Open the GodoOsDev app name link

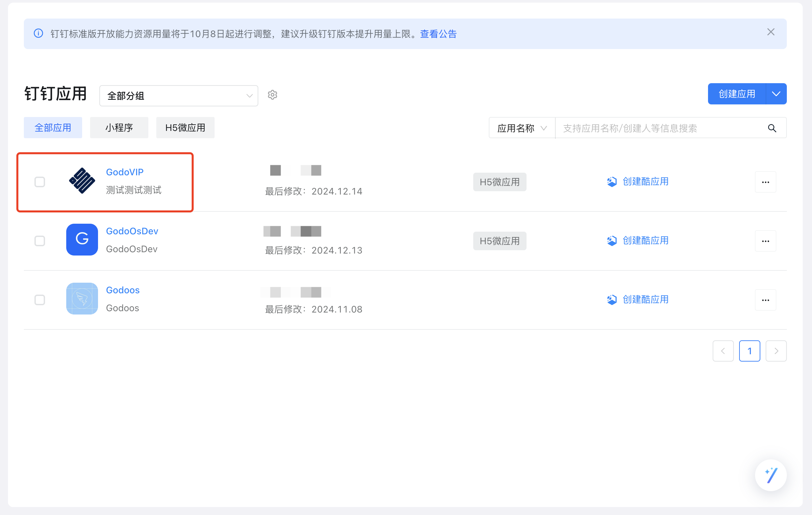pyautogui.click(x=132, y=231)
